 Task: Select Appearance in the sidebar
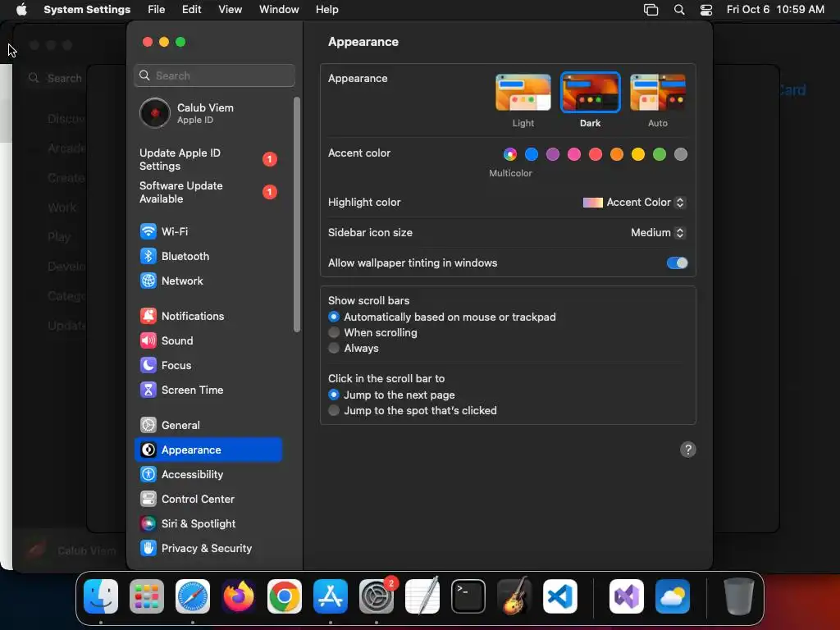click(x=208, y=450)
